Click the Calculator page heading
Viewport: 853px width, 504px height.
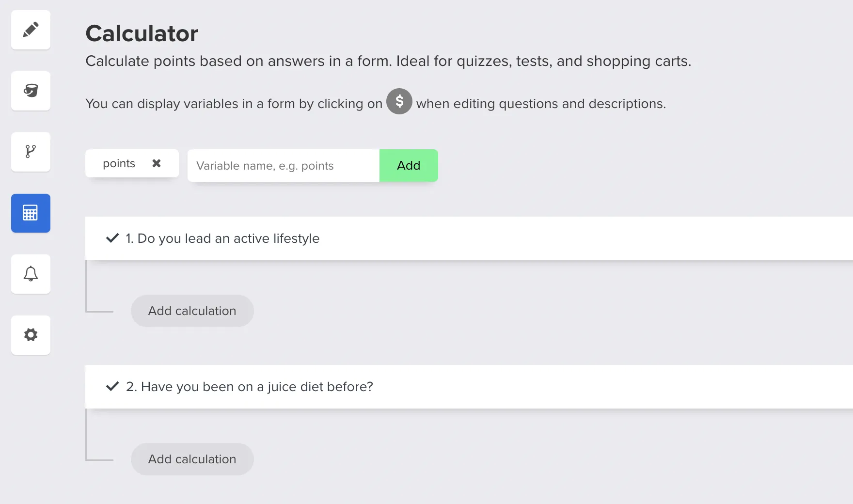tap(142, 33)
